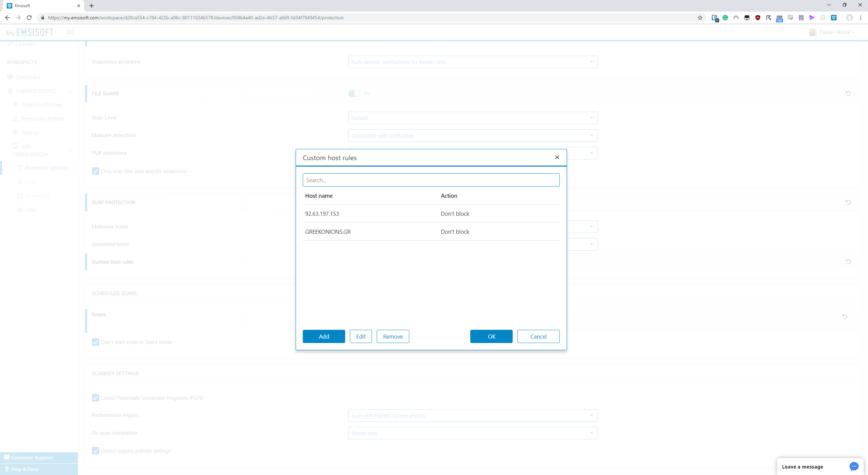Image resolution: width=868 pixels, height=475 pixels.
Task: Reset Scheduled Scans with the undo icon
Action: tap(845, 317)
